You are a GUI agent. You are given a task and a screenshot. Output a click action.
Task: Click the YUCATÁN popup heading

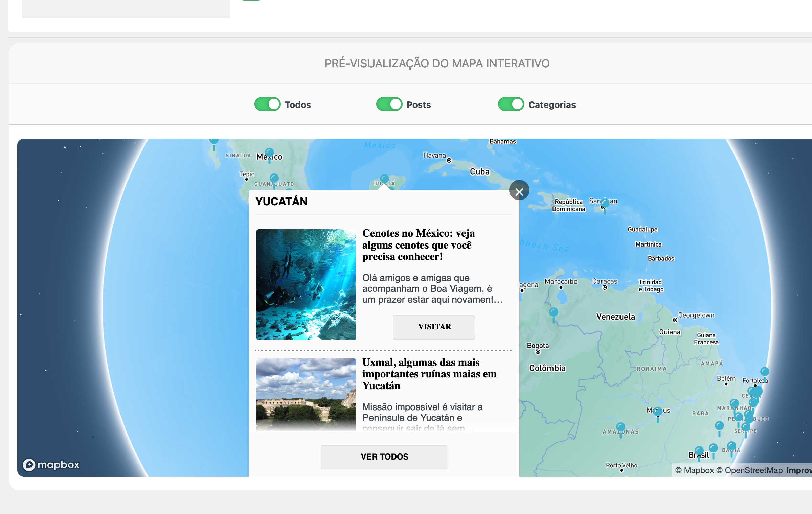click(x=281, y=202)
